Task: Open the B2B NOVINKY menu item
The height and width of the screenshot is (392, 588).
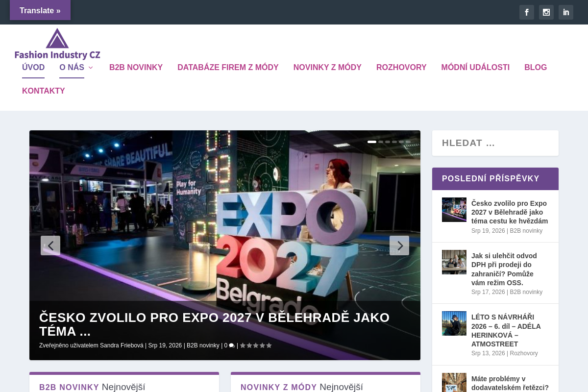Action: [136, 68]
